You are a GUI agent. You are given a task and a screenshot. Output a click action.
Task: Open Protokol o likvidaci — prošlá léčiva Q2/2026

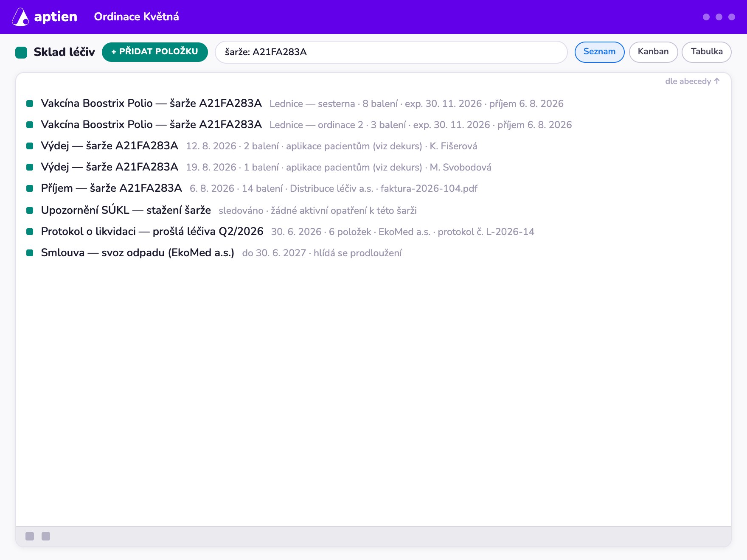point(152,231)
